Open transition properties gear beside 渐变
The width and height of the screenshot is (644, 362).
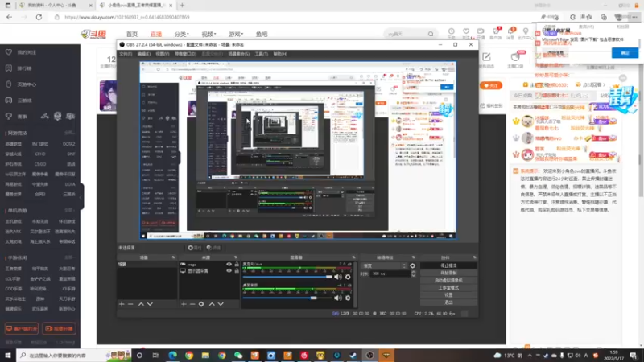pyautogui.click(x=412, y=266)
